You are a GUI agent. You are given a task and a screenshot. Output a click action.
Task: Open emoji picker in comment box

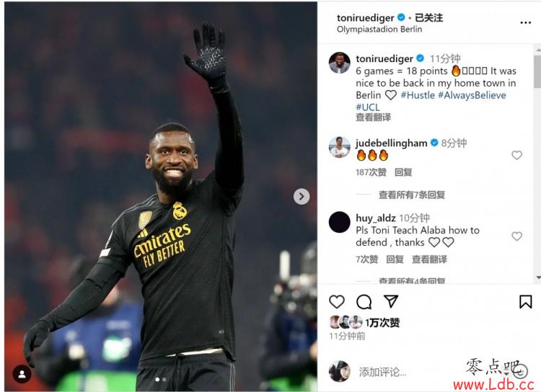pos(520,371)
